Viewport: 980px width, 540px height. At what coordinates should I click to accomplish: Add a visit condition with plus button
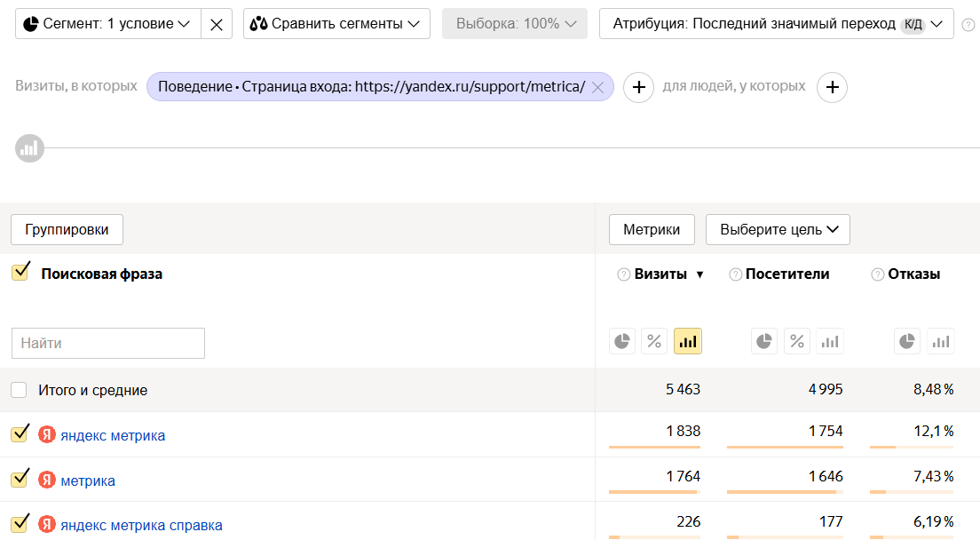click(638, 87)
